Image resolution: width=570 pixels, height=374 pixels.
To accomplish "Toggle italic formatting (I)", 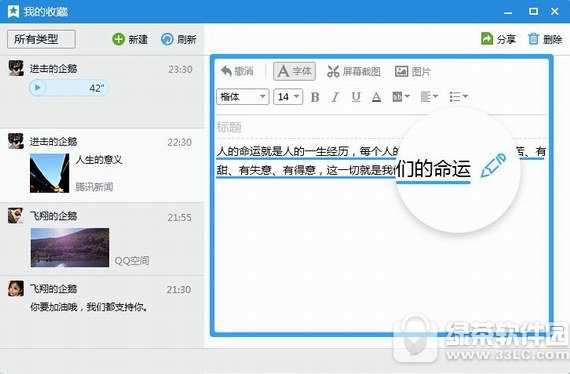I will (x=335, y=97).
